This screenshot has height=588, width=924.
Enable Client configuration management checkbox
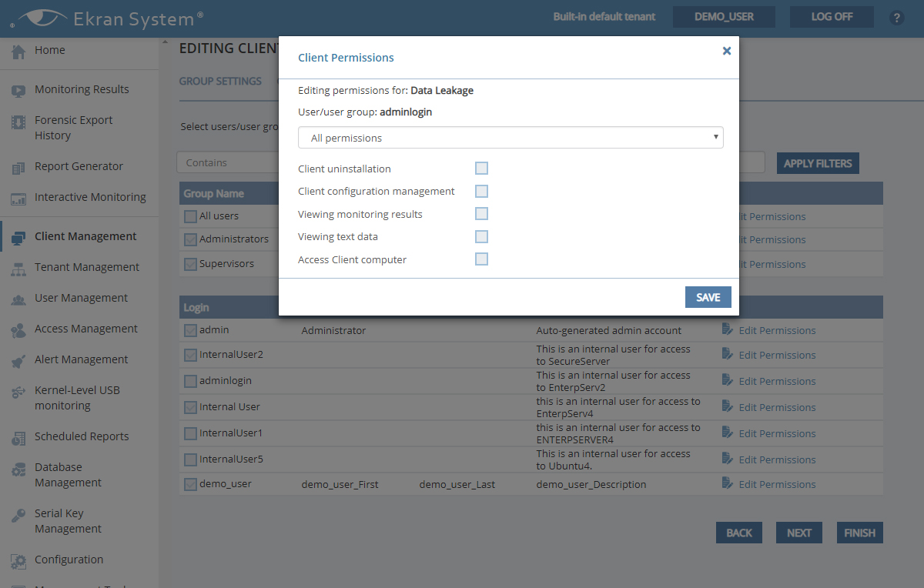[481, 191]
